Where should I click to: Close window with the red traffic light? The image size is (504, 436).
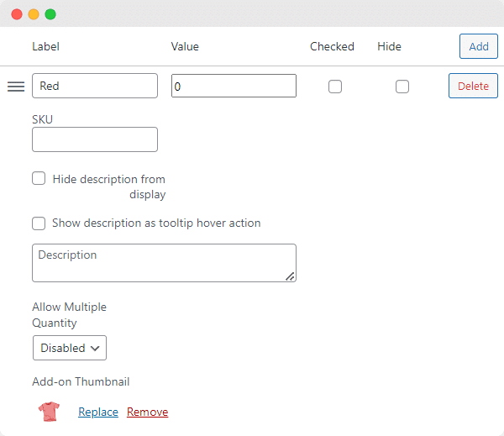pyautogui.click(x=17, y=14)
